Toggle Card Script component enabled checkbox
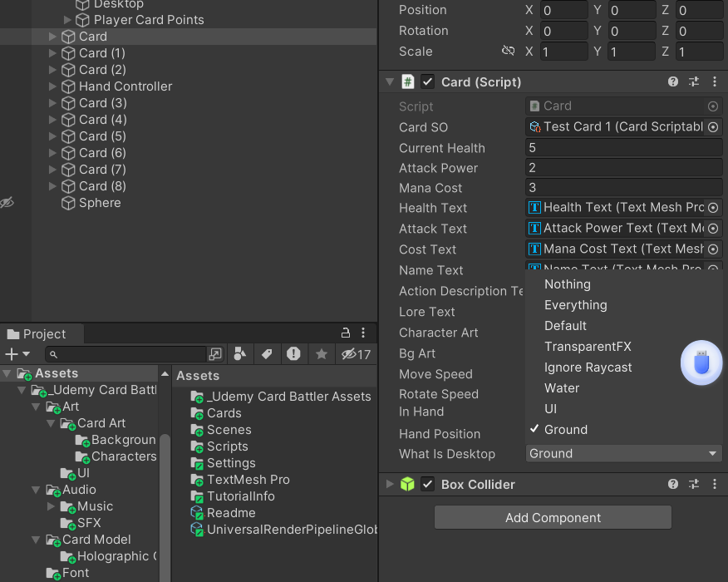Image resolution: width=728 pixels, height=582 pixels. [427, 81]
